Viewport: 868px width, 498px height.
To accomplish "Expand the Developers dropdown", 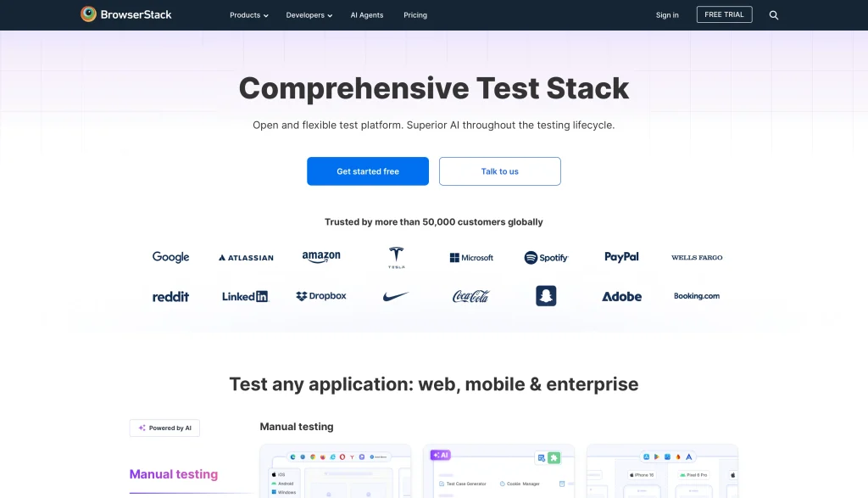I will click(x=309, y=14).
